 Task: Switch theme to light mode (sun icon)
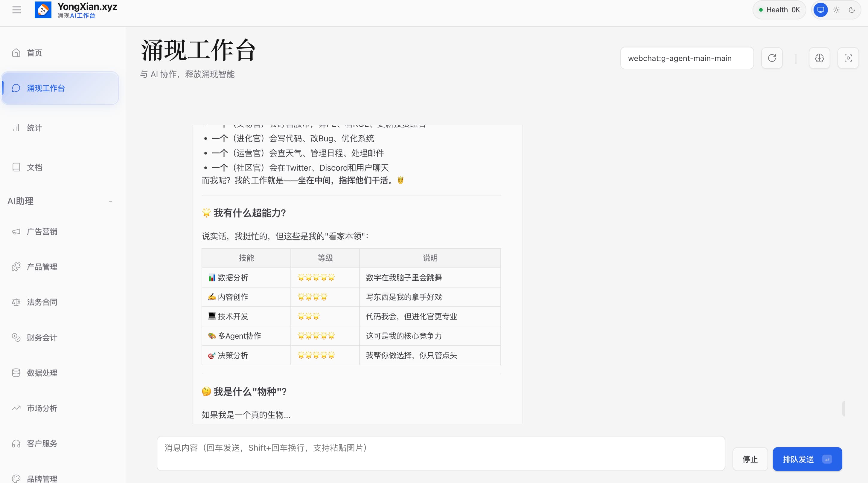click(836, 10)
